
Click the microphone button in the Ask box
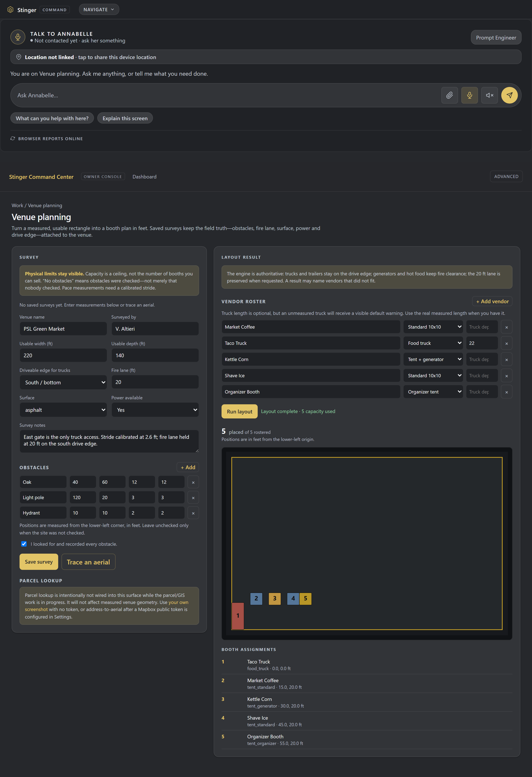[x=469, y=95]
